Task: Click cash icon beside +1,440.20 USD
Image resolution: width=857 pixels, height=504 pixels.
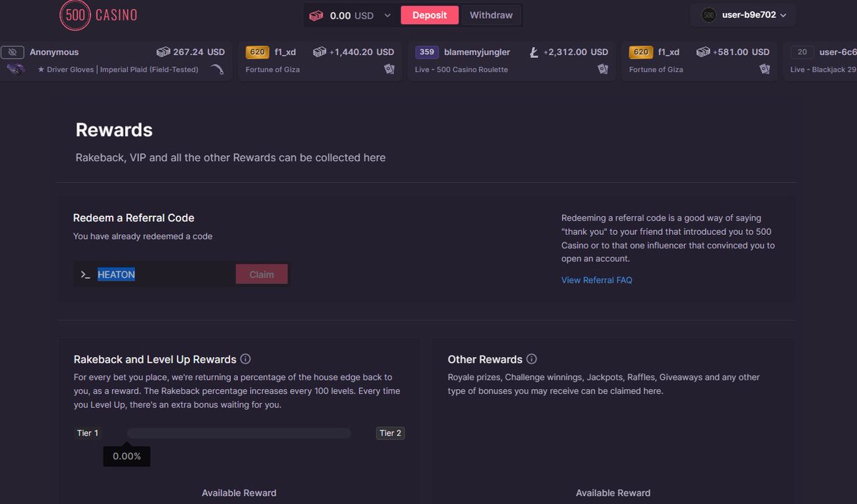Action: click(x=319, y=52)
